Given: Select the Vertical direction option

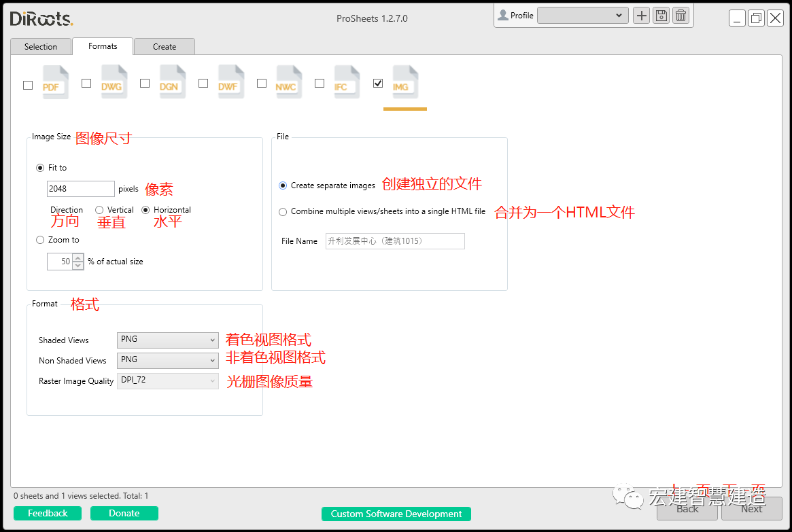Looking at the screenshot, I should pyautogui.click(x=99, y=210).
